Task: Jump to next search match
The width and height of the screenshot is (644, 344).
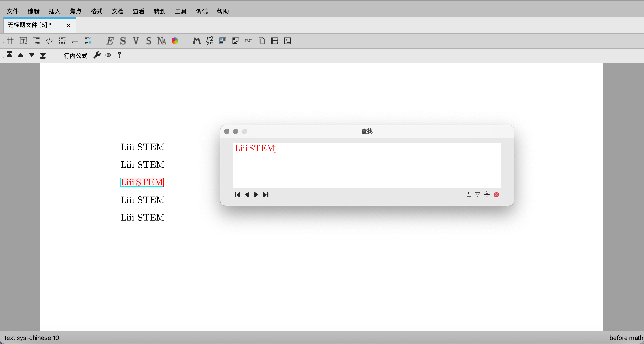Action: click(256, 195)
